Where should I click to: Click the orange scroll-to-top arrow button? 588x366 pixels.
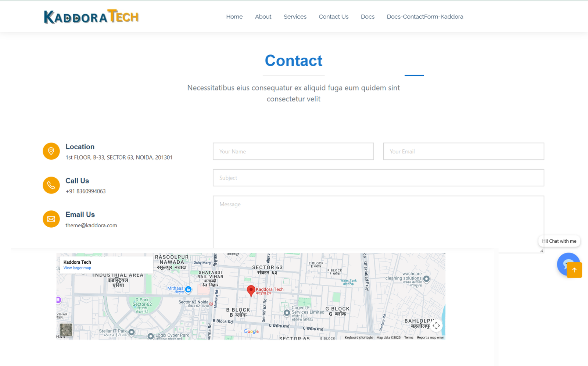[574, 270]
